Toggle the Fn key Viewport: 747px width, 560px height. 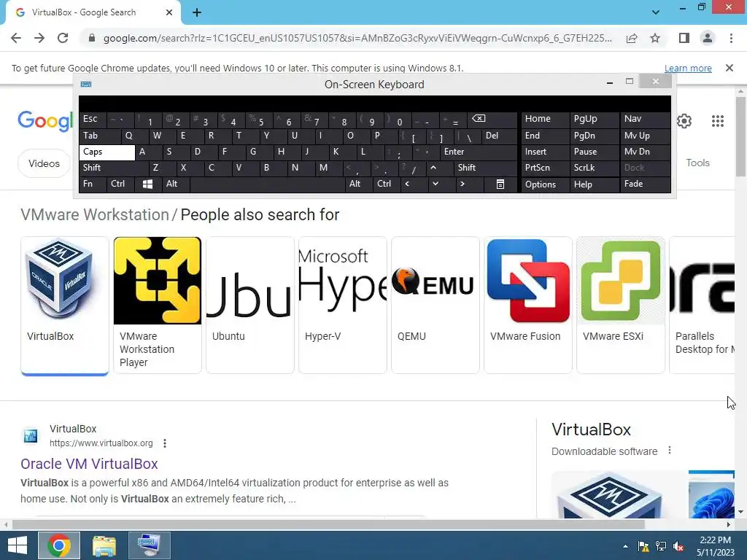pyautogui.click(x=93, y=184)
